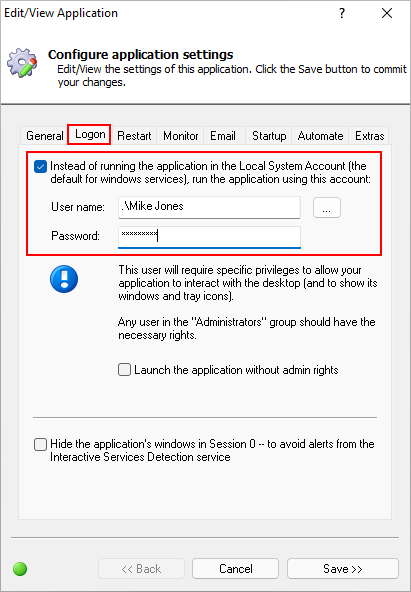The width and height of the screenshot is (411, 592).
Task: Click the green status indicator circle
Action: [x=20, y=569]
